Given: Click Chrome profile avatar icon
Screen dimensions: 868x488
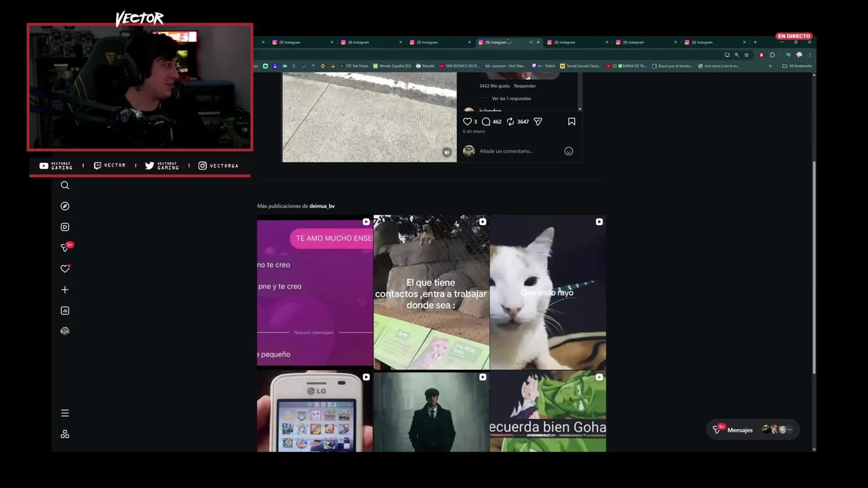Looking at the screenshot, I should [x=799, y=55].
